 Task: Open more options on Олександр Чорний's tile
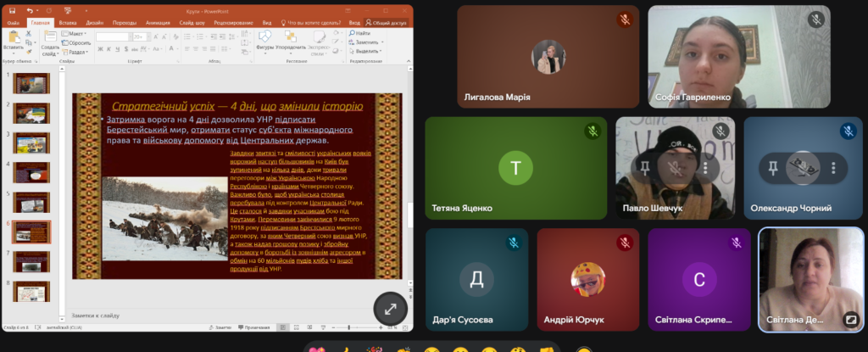tap(834, 167)
